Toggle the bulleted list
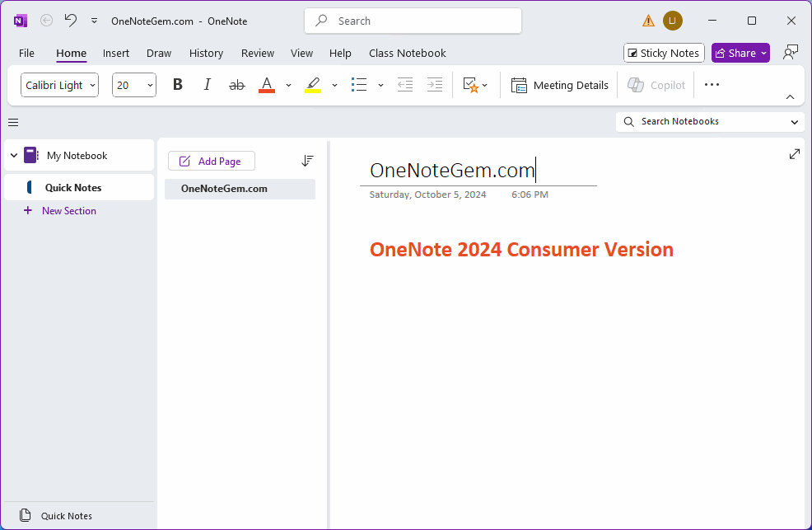This screenshot has height=530, width=812. (359, 84)
